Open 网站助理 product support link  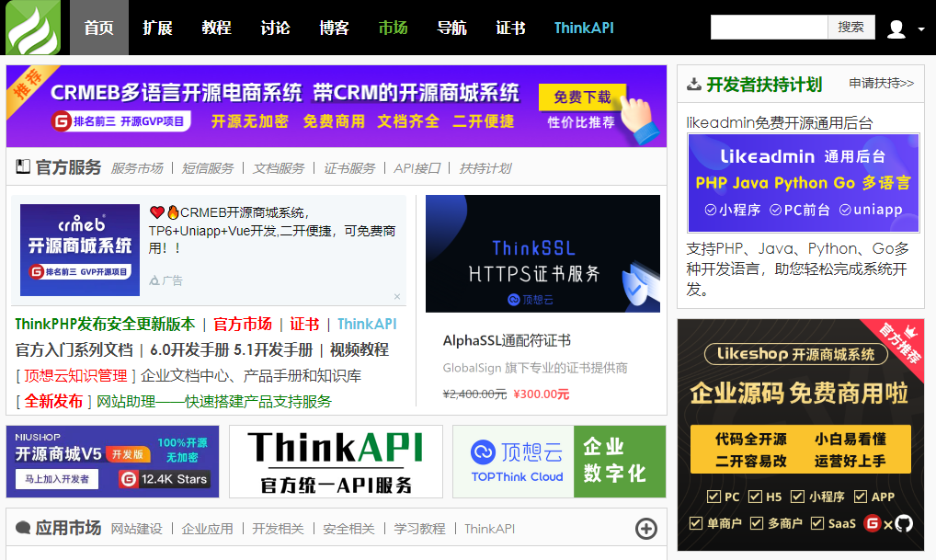click(213, 401)
